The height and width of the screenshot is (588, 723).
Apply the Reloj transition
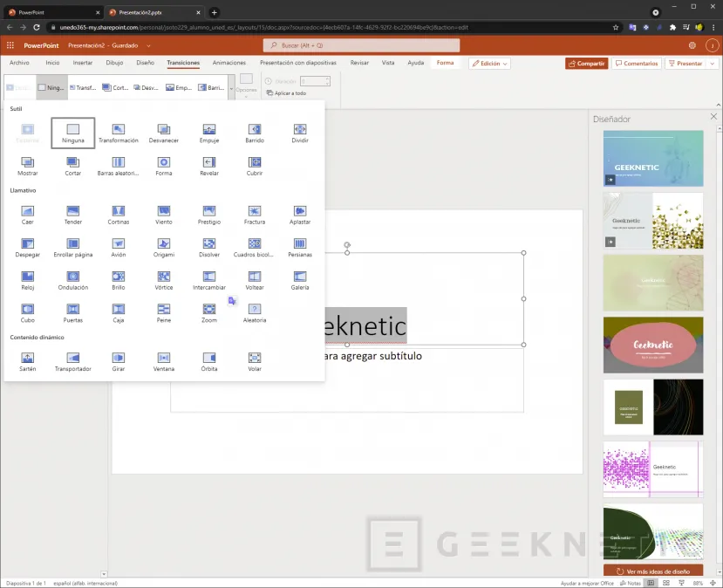[28, 280]
